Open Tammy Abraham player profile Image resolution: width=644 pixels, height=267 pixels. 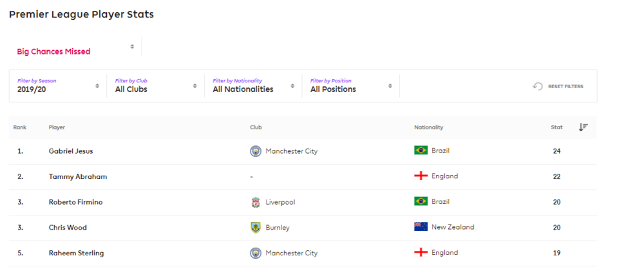78,176
